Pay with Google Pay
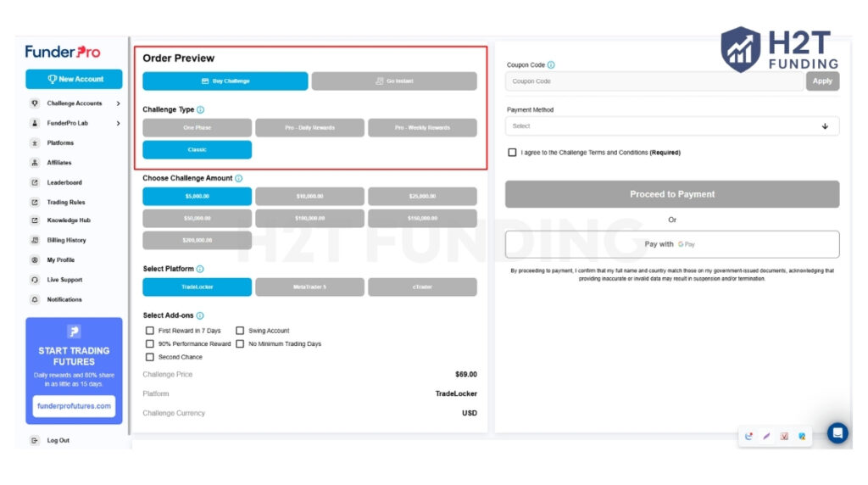The width and height of the screenshot is (868, 485). pyautogui.click(x=672, y=244)
